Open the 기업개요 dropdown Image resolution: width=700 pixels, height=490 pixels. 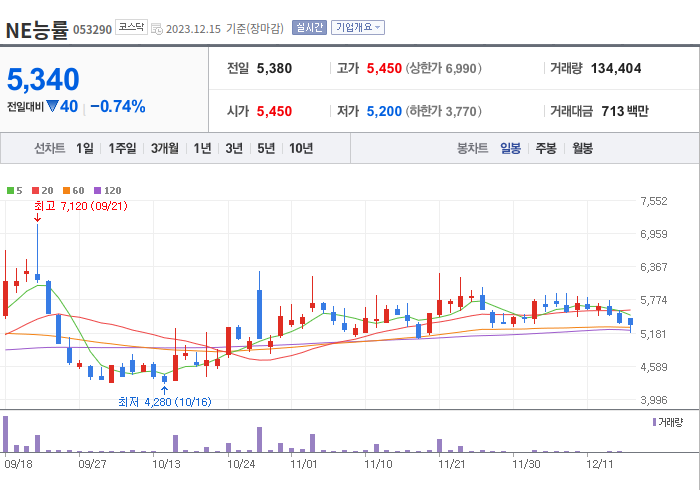click(x=358, y=28)
